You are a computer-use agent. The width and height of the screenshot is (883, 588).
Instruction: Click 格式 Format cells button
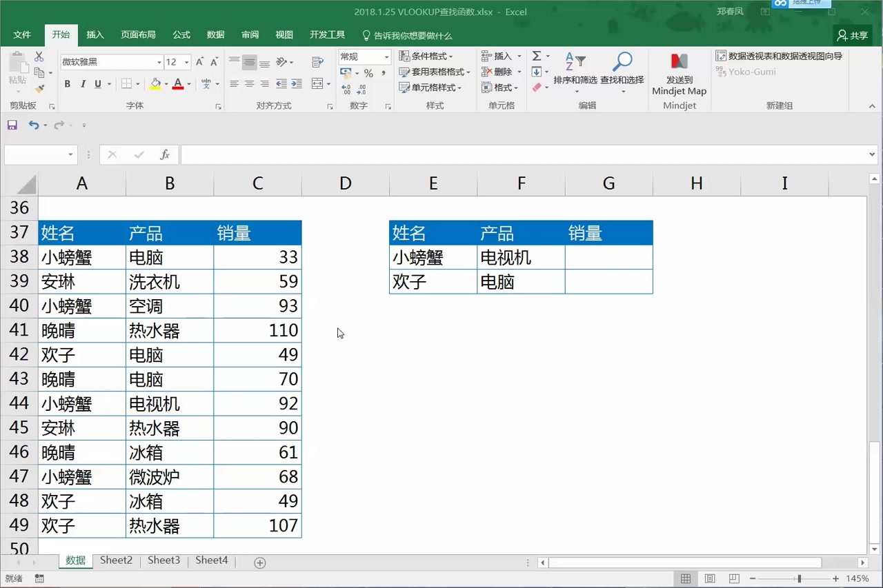point(499,88)
